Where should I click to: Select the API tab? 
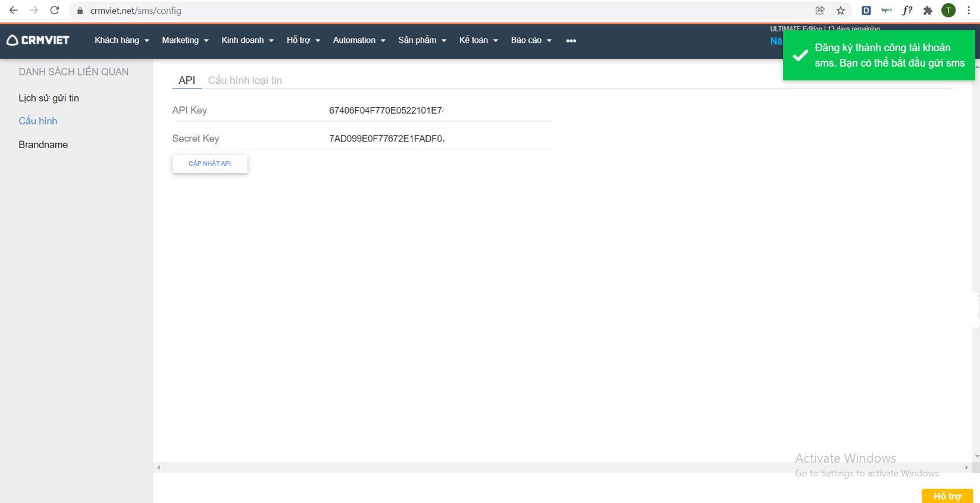tap(186, 80)
